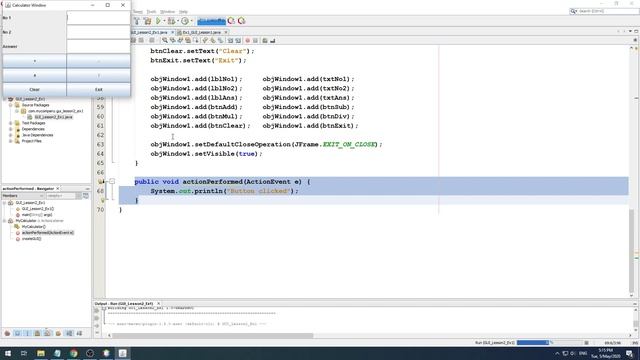Switch to the Ex1_GUI_Lesson1.java editor tab
Image resolution: width=640 pixels, height=360 pixels.
pos(202,32)
